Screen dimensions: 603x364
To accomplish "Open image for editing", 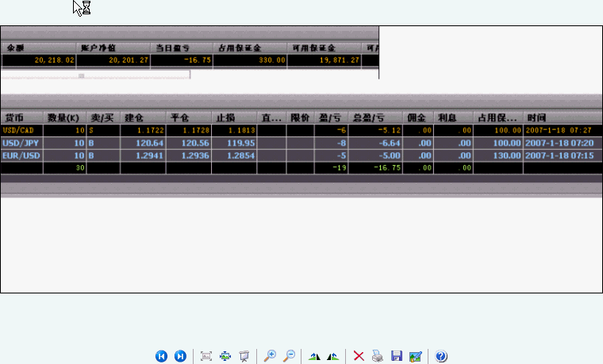I will (x=416, y=356).
